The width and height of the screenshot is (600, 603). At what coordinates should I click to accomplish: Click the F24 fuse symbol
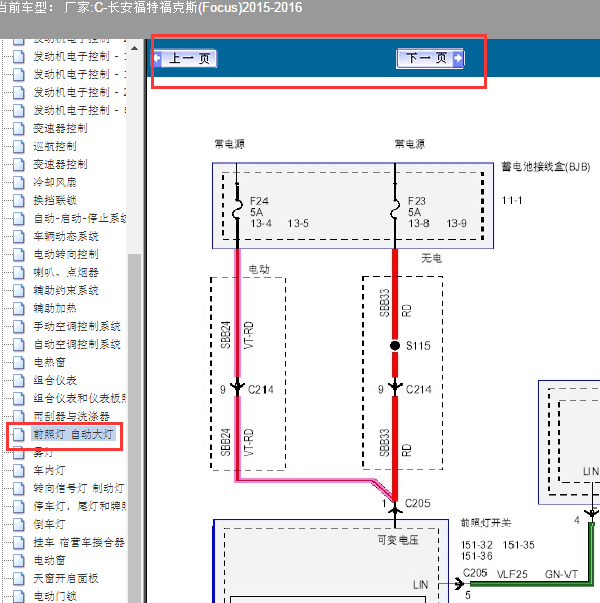coord(237,210)
